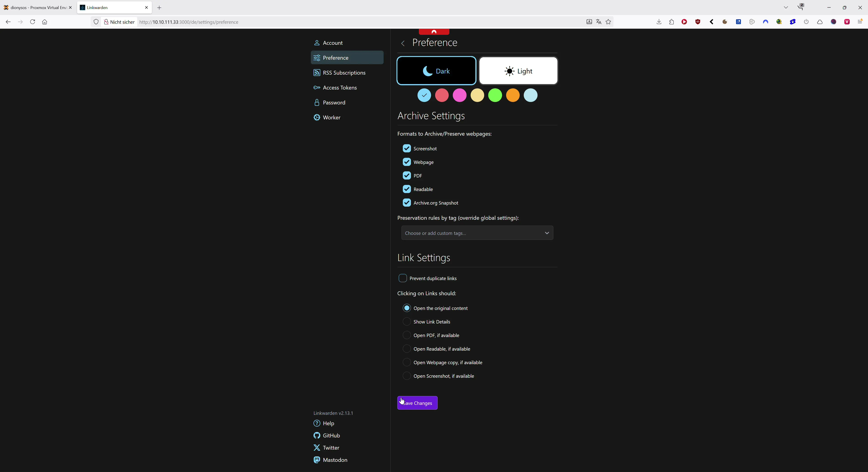
Task: Go to Account settings
Action: (332, 43)
